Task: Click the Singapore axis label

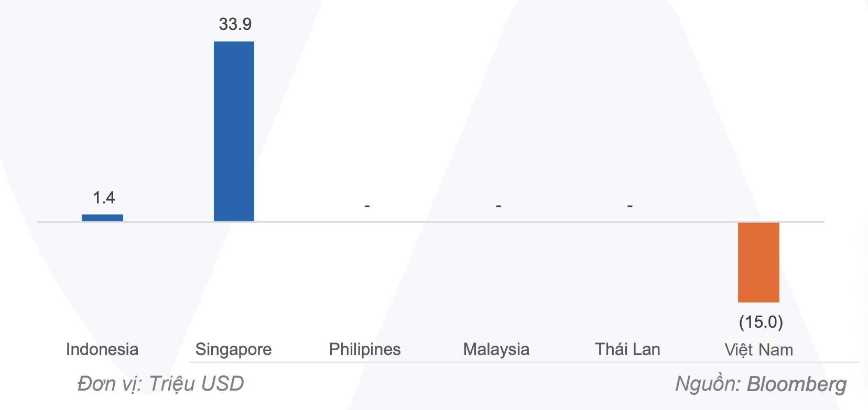Action: [233, 349]
